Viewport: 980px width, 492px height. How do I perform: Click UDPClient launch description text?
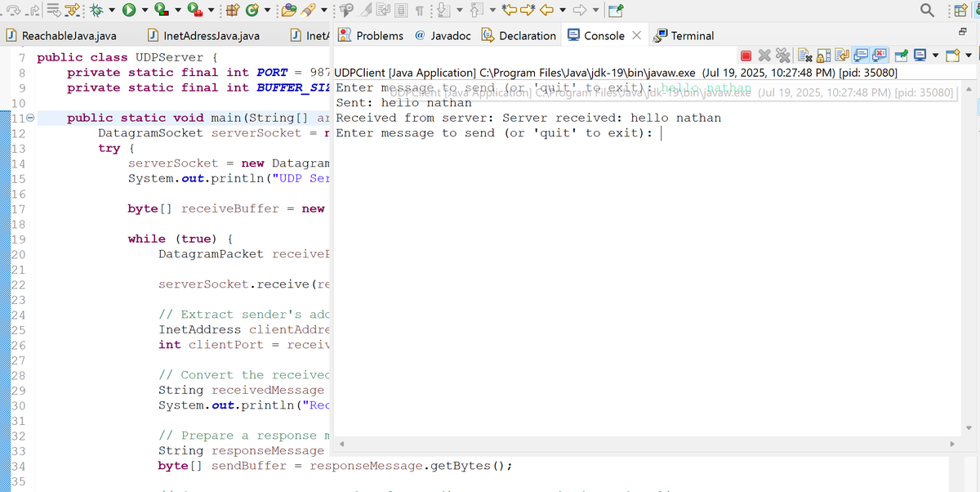[616, 73]
